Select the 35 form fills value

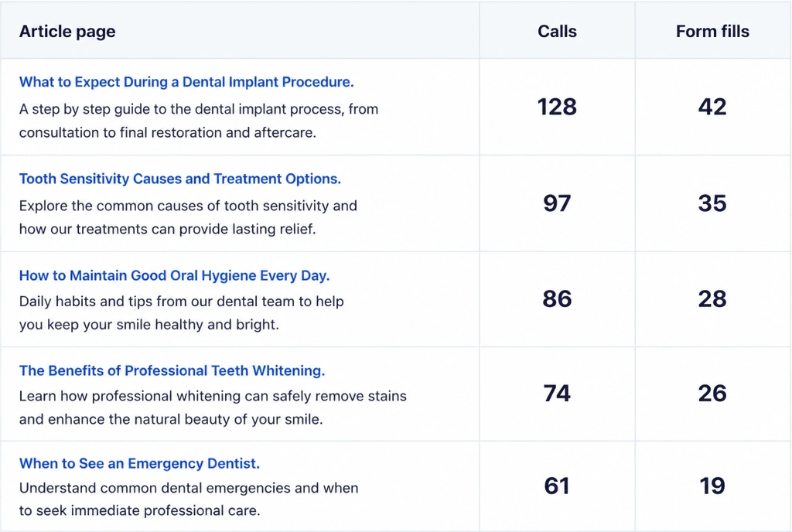(x=712, y=203)
